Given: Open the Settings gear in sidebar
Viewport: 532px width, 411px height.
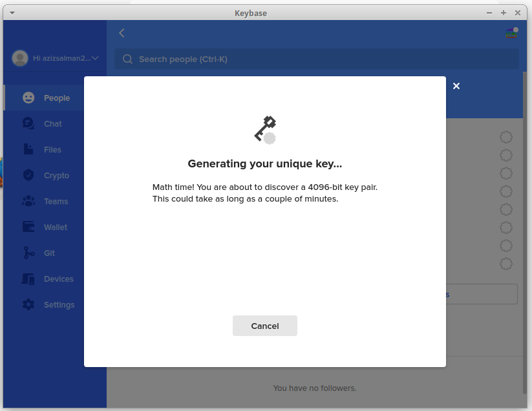Looking at the screenshot, I should pos(28,304).
